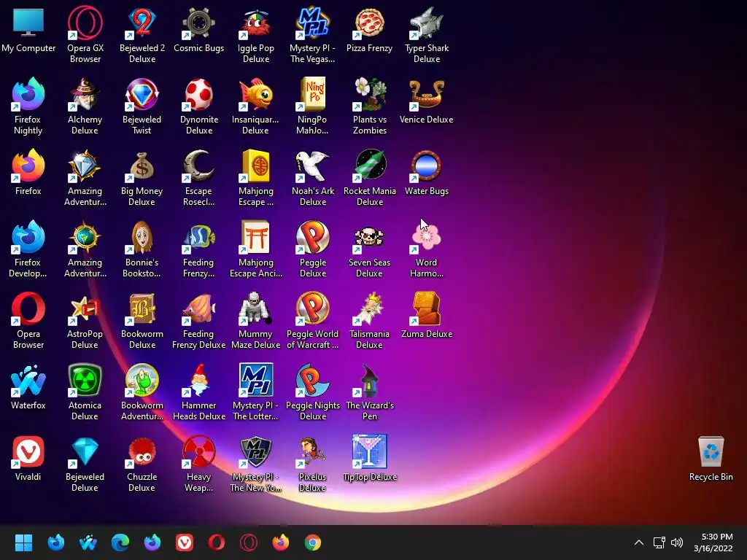
Task: Click Hammer Heads Deluxe gnome icon
Action: click(x=198, y=380)
